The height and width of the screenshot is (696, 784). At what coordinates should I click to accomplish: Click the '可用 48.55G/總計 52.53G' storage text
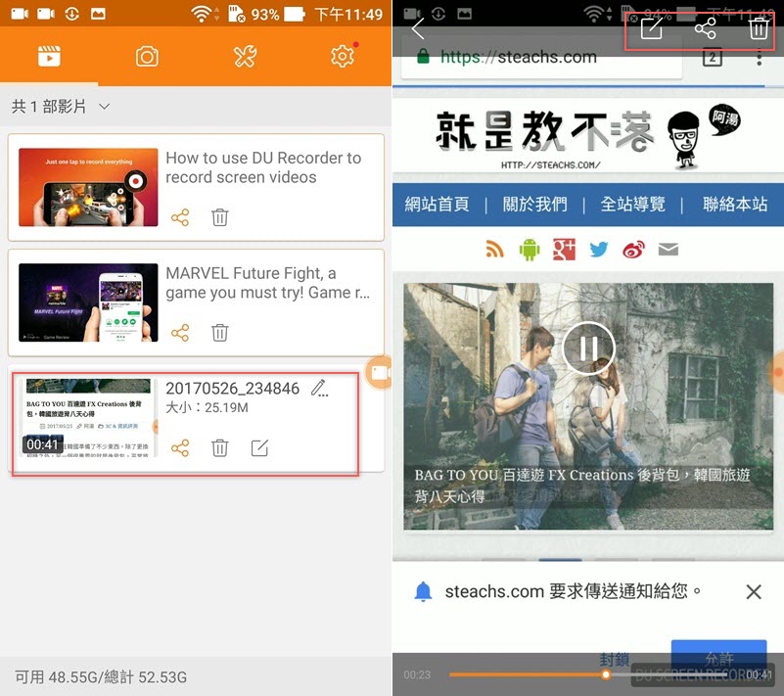tap(101, 677)
